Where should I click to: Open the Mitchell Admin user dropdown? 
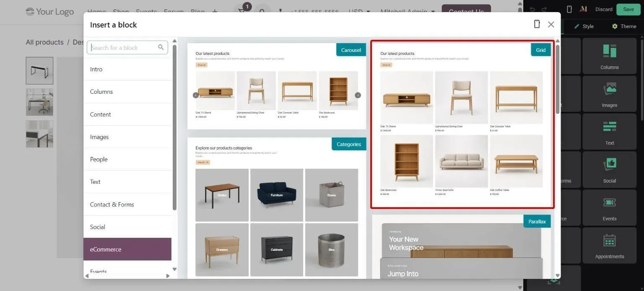point(408,11)
